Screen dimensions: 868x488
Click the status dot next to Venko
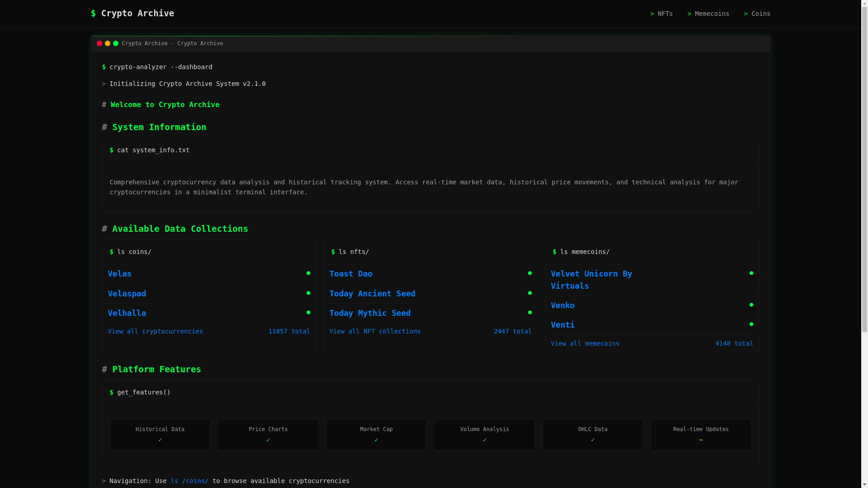751,305
